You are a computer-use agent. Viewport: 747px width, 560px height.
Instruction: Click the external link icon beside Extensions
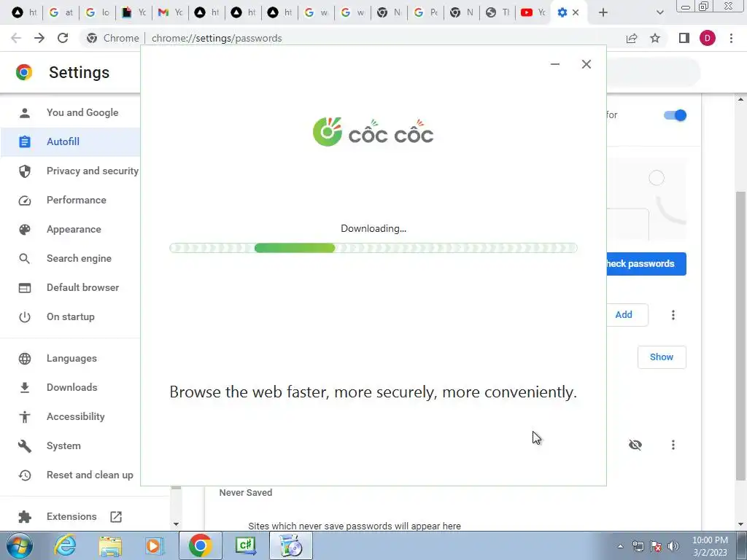[x=116, y=517]
